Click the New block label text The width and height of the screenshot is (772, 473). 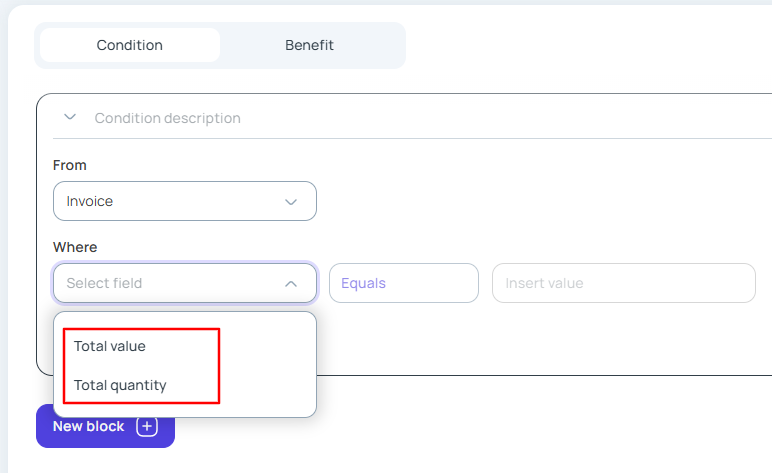(88, 427)
